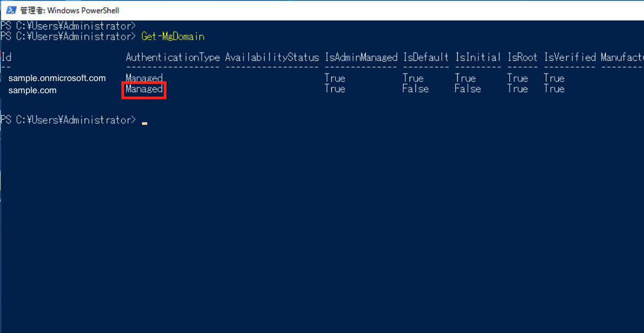Click the truncated Manufactu column header
644x333 pixels.
622,57
